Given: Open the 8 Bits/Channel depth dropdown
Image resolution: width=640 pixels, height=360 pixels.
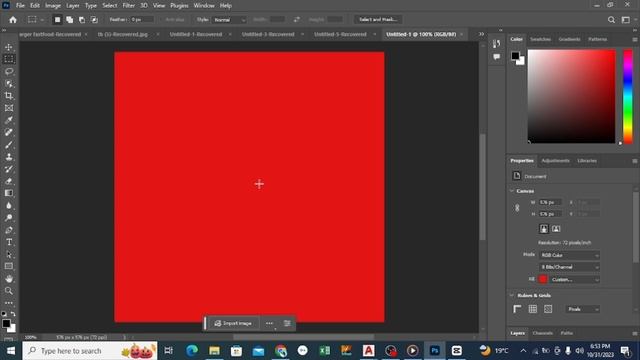Looking at the screenshot, I should 569,267.
